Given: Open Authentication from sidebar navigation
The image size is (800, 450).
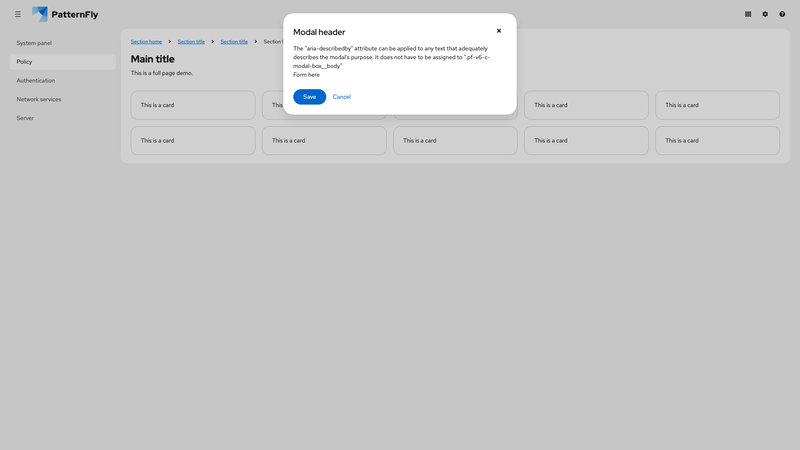Looking at the screenshot, I should point(36,81).
